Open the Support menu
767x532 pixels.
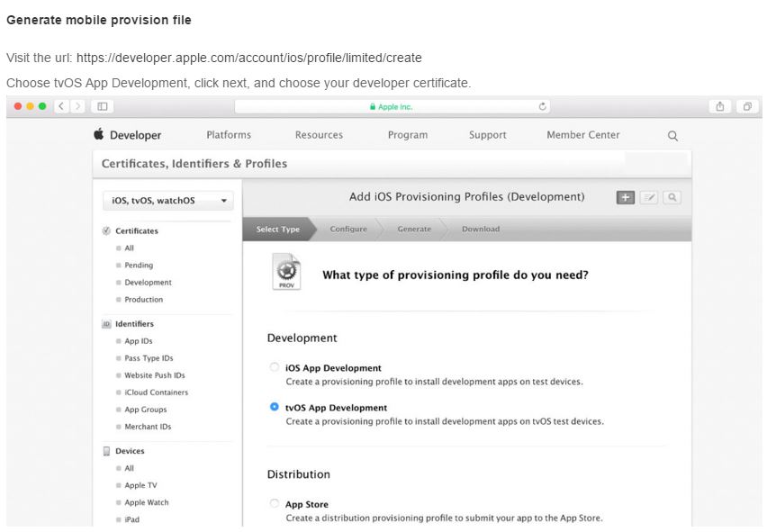488,135
